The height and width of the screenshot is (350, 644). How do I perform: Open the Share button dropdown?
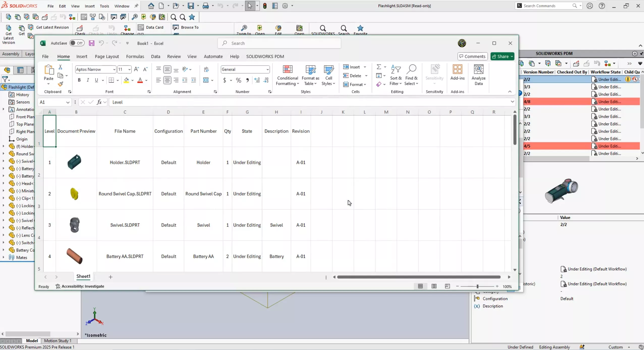pos(512,57)
